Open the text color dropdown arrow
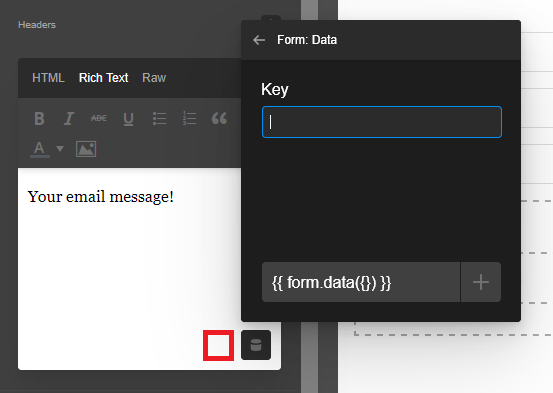 pos(60,149)
